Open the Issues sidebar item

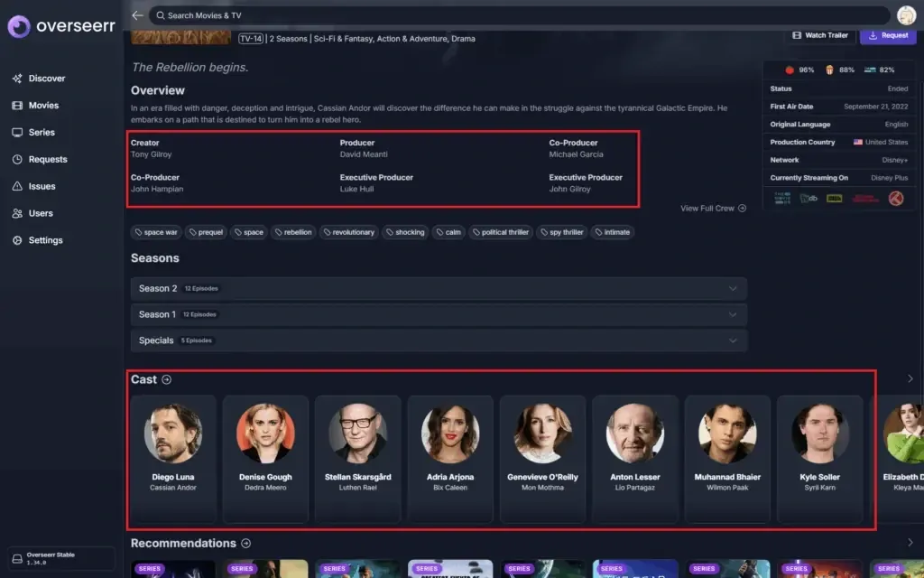pyautogui.click(x=42, y=187)
